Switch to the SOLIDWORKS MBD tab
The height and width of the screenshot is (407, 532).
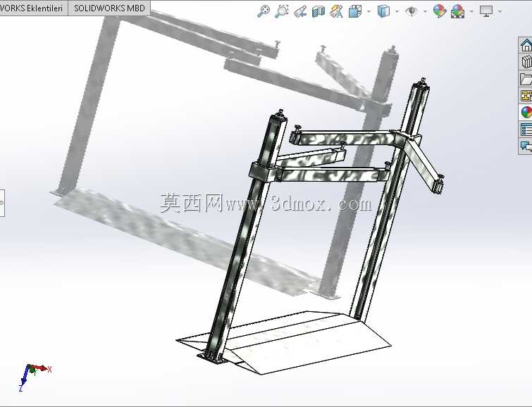109,8
